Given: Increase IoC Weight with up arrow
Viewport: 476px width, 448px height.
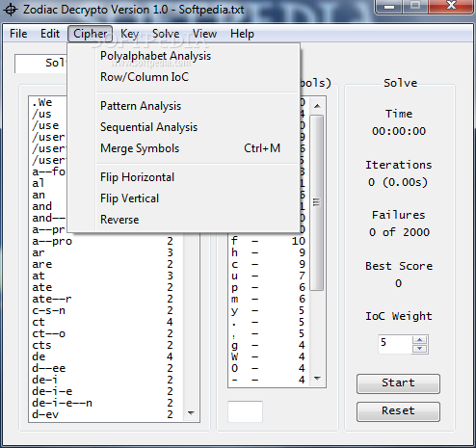Looking at the screenshot, I should point(420,340).
